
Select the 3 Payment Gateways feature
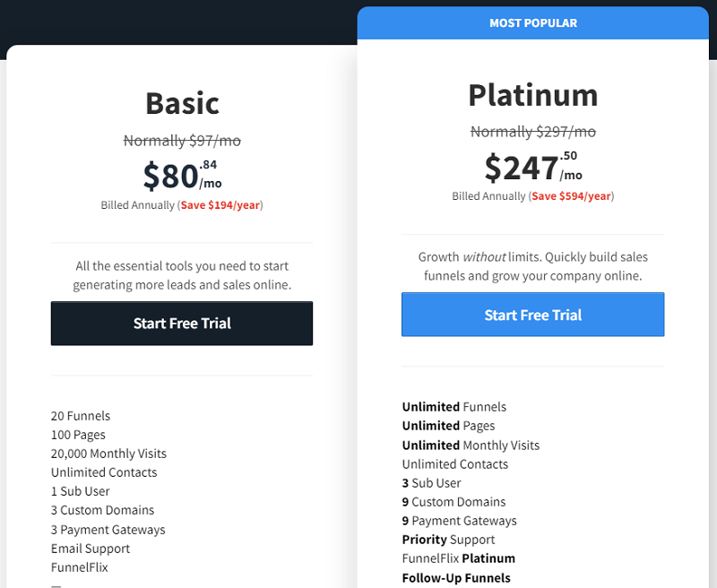coord(108,530)
